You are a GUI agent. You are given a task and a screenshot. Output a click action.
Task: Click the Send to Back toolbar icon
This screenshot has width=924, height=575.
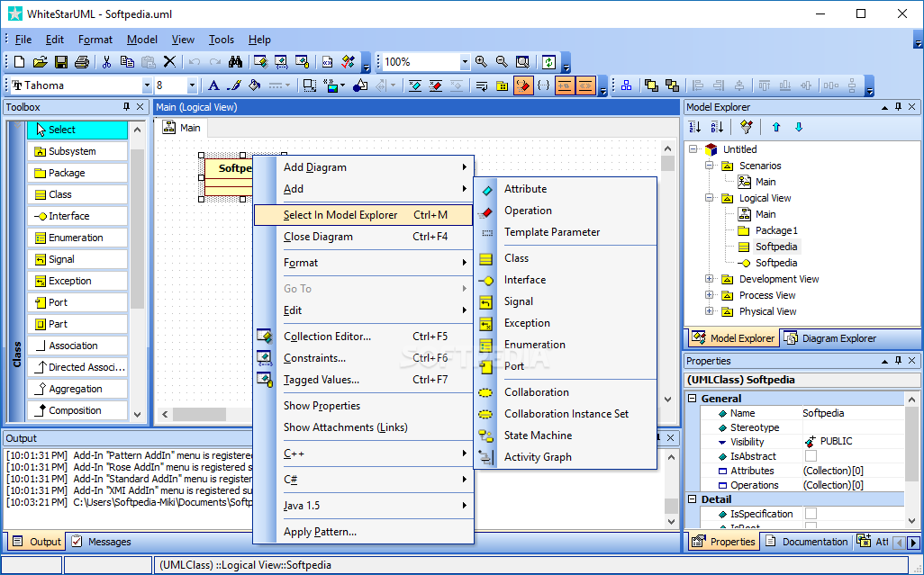tap(672, 85)
